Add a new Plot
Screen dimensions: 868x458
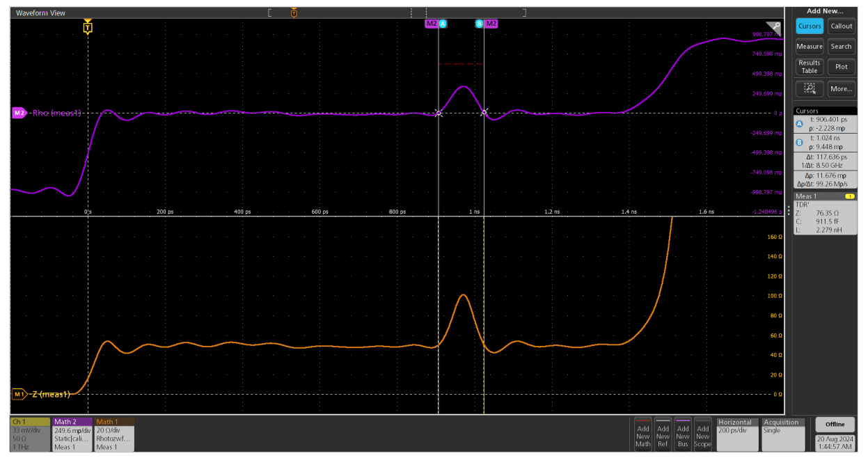[x=842, y=67]
